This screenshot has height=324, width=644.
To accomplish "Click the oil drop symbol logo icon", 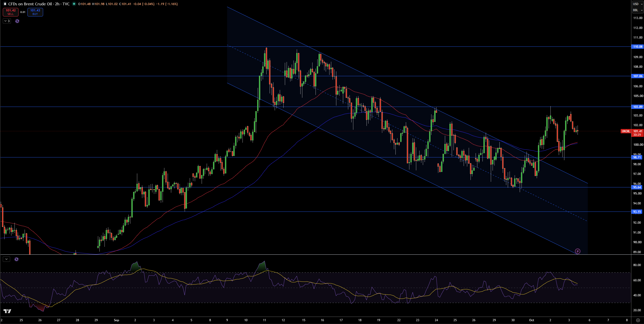I will (x=5, y=4).
